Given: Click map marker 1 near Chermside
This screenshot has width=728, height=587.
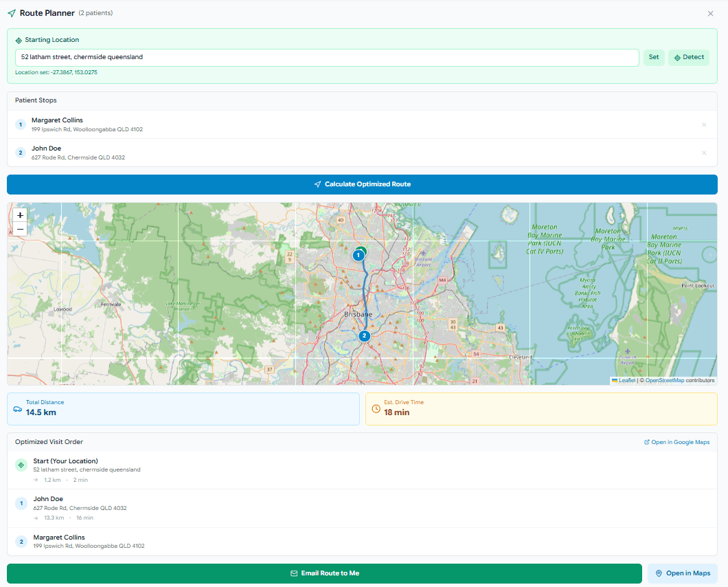Looking at the screenshot, I should pyautogui.click(x=359, y=255).
